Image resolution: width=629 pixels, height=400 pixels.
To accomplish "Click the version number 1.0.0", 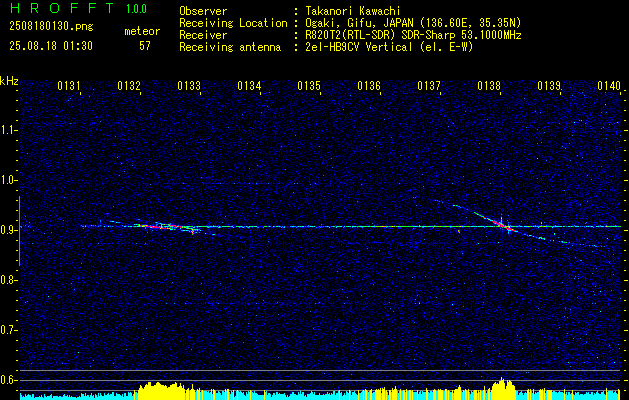I will (136, 9).
